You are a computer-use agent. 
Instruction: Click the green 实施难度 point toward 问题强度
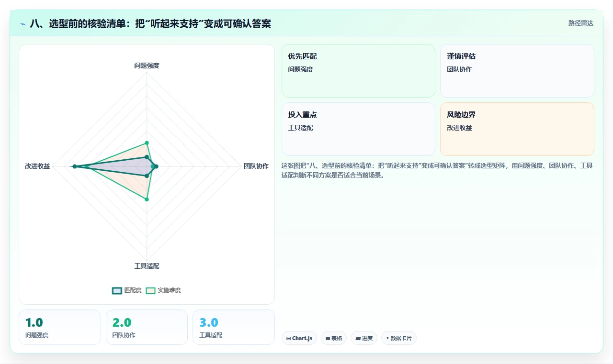point(147,143)
